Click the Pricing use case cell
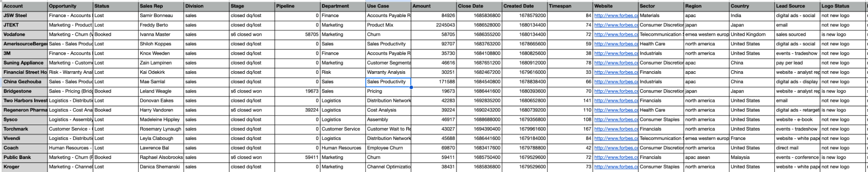Viewport: 868px width, 172px height. tap(388, 91)
